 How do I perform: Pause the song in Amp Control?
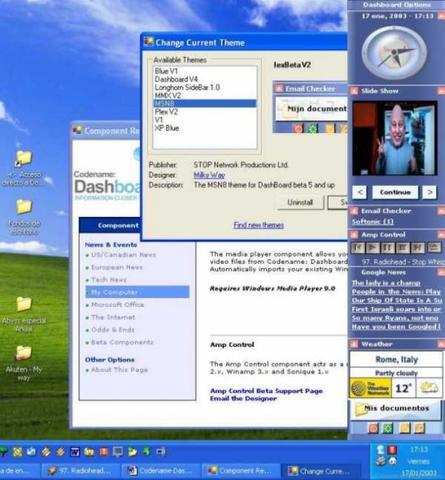388,248
